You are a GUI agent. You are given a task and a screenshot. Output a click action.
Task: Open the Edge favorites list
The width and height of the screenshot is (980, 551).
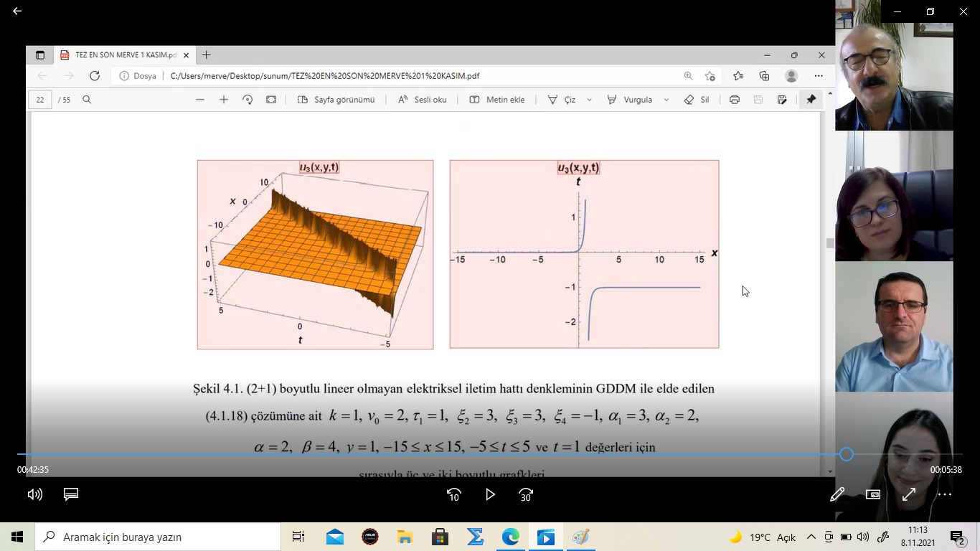[738, 75]
